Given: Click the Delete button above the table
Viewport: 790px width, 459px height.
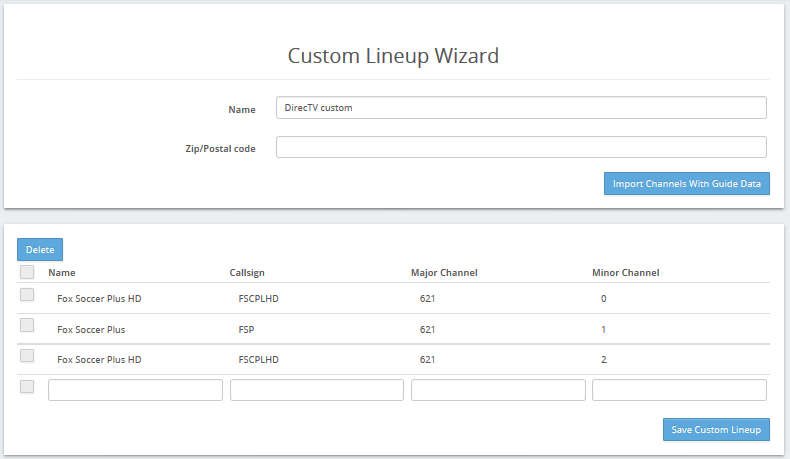Looking at the screenshot, I should [40, 249].
